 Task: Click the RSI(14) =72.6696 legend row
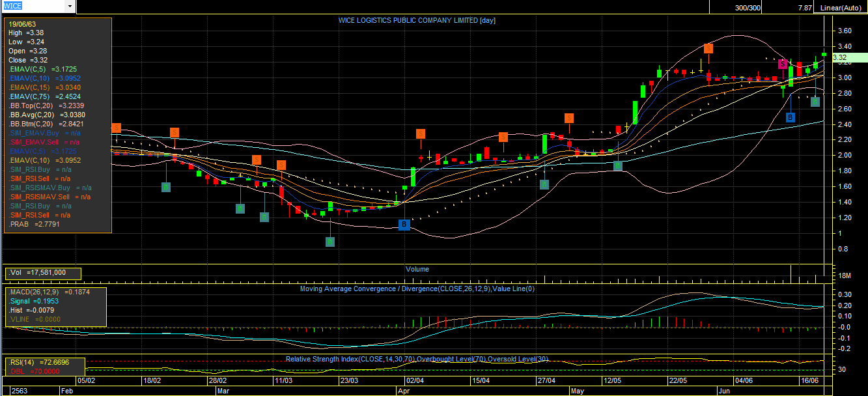[x=39, y=362]
